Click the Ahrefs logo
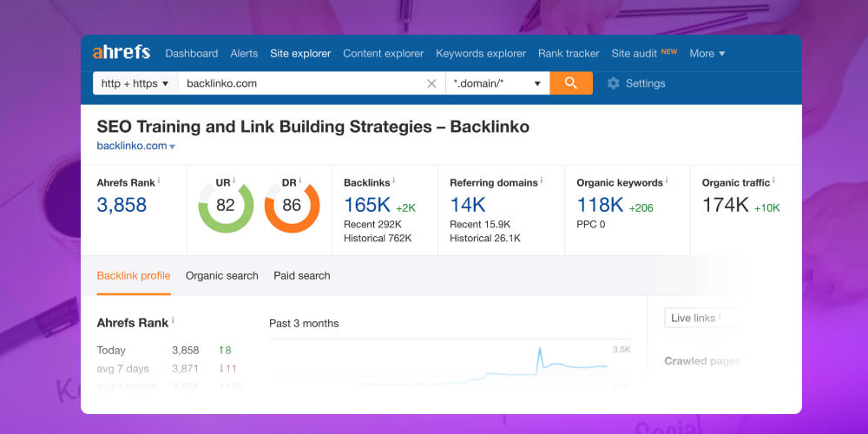The height and width of the screenshot is (434, 868). point(122,53)
